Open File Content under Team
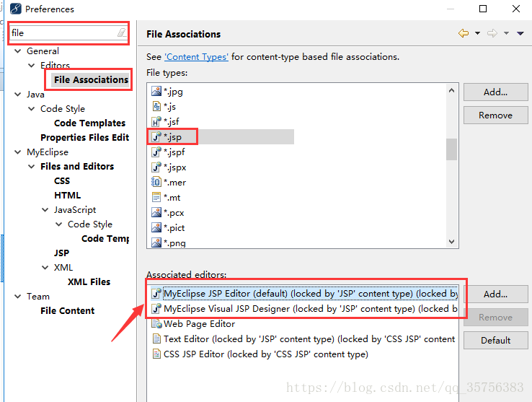 [x=68, y=310]
